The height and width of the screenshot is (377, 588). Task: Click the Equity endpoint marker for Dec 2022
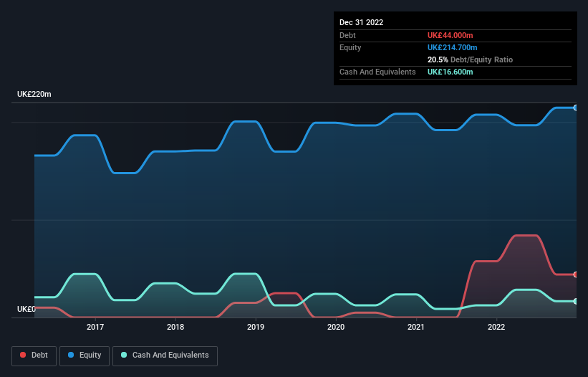pyautogui.click(x=575, y=108)
